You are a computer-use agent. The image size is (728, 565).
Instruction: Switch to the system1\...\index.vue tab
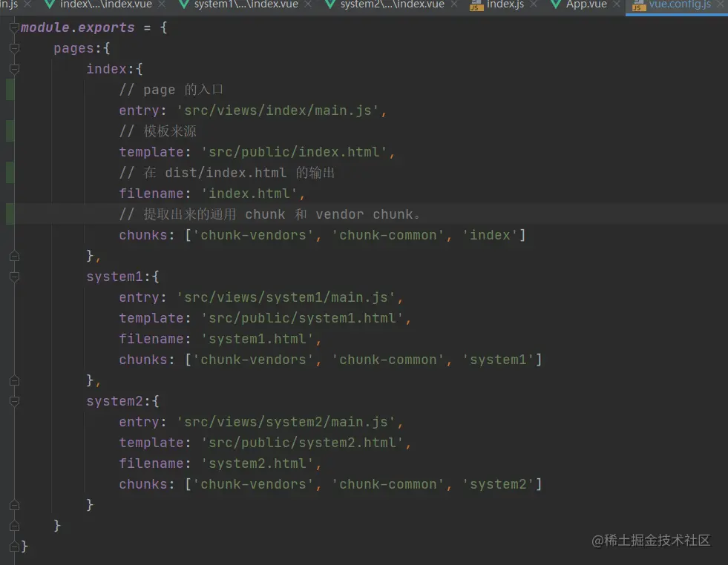click(x=246, y=4)
